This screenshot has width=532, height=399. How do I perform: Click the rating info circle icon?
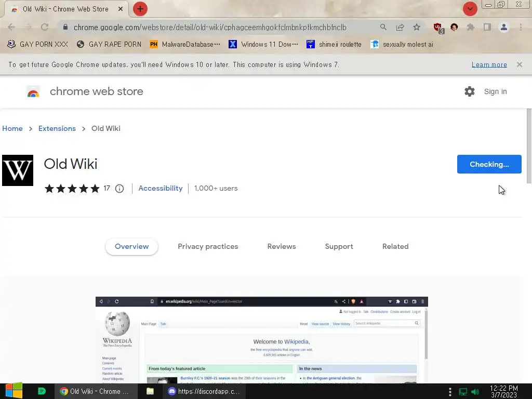[x=119, y=189]
